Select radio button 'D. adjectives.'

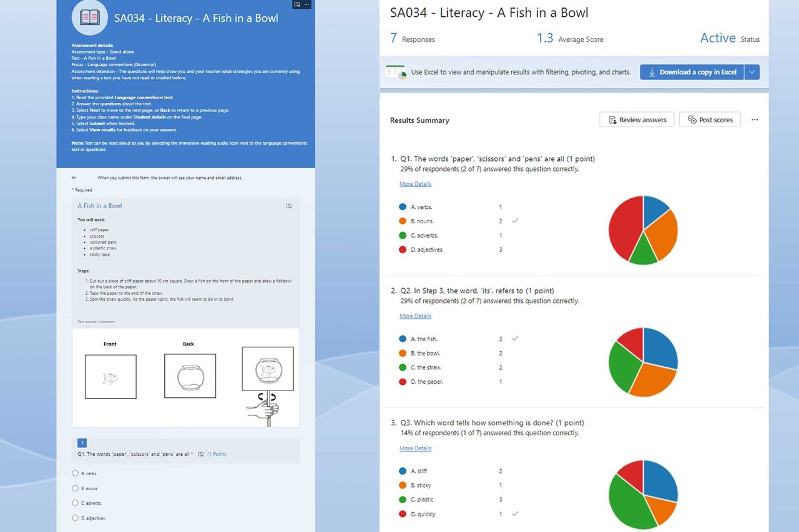tap(75, 518)
